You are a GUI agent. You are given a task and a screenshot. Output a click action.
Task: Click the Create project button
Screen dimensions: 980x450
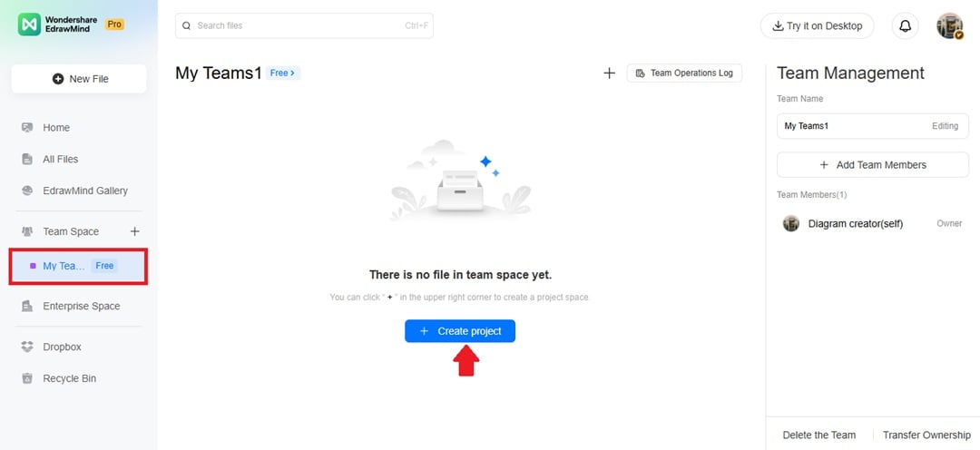pos(460,331)
